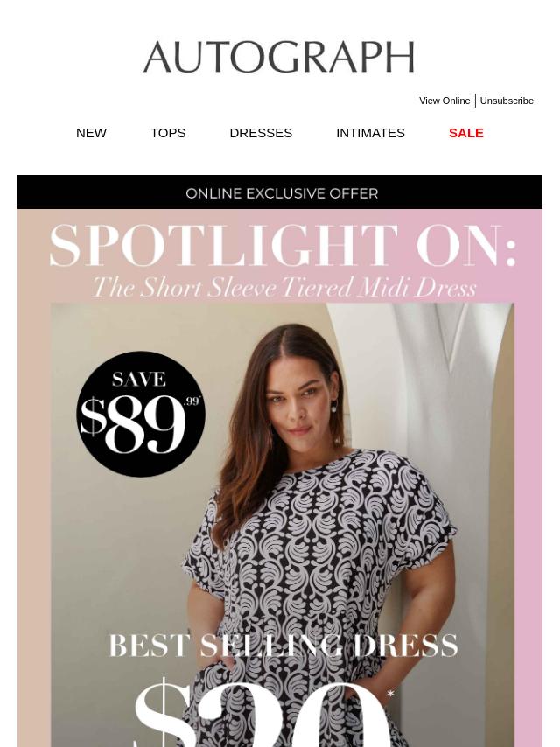
Task: Click the pink border right of photo
Action: coord(528,524)
